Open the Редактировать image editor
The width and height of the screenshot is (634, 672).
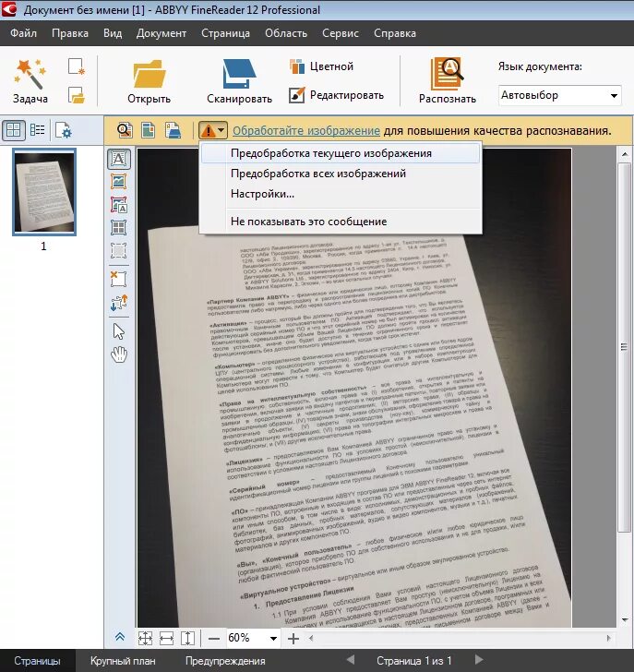click(x=336, y=95)
